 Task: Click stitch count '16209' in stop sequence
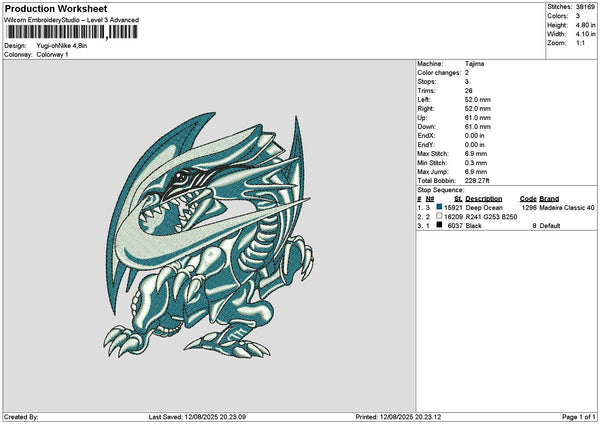point(453,217)
